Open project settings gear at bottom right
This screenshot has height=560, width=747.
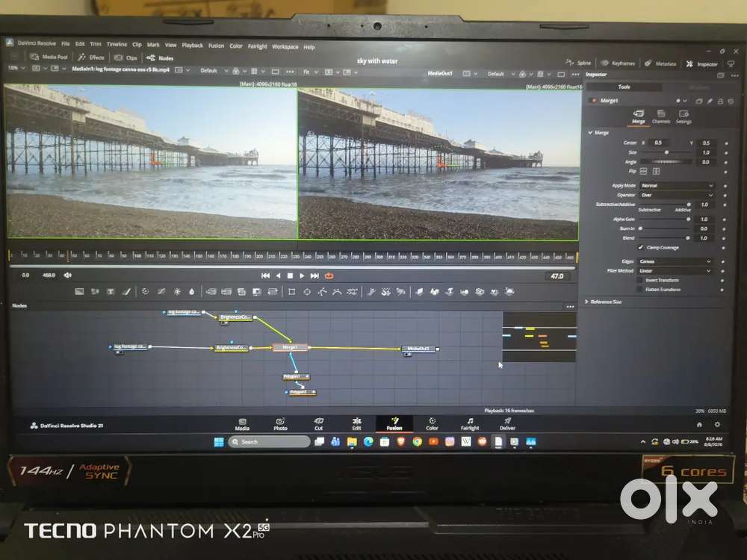[x=717, y=424]
